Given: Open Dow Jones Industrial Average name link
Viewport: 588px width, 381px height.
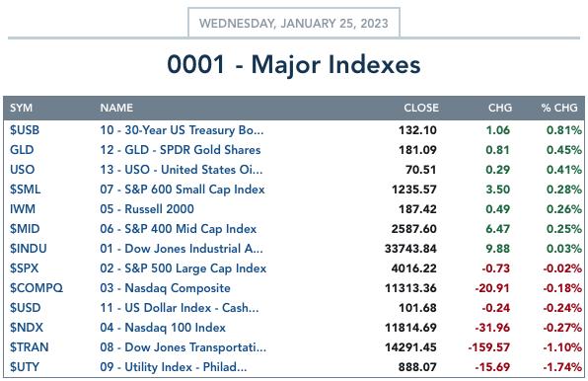Looking at the screenshot, I should [182, 249].
